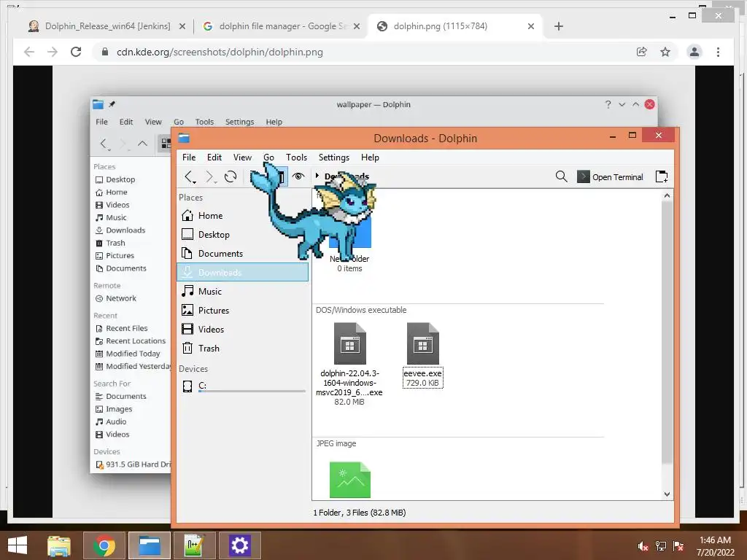Open the File menu in Downloads Dolphin

(189, 157)
